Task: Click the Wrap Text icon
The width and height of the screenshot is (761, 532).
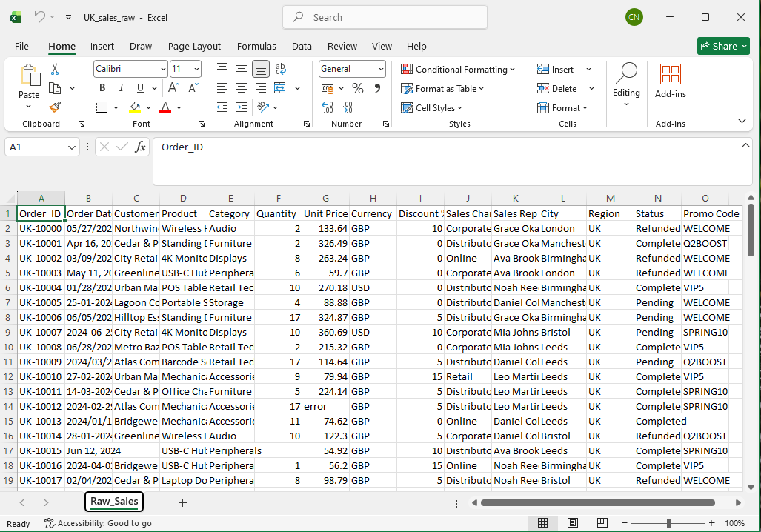Action: 281,69
